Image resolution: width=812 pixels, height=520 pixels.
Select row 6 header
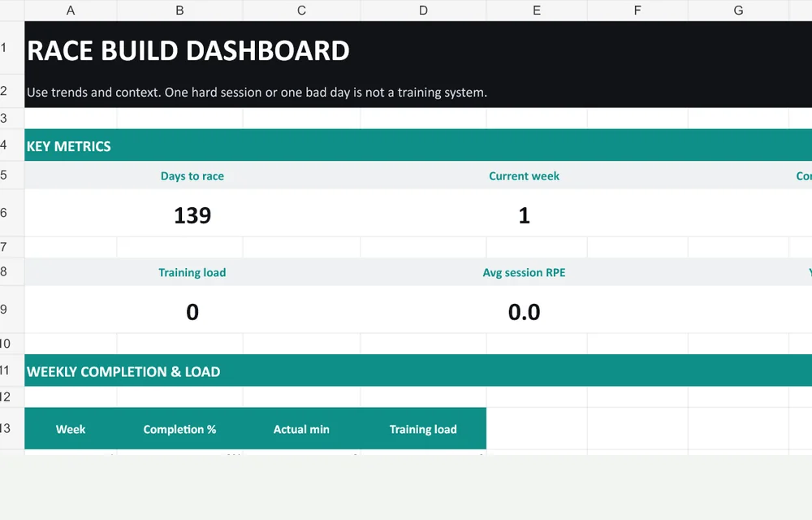coord(12,213)
